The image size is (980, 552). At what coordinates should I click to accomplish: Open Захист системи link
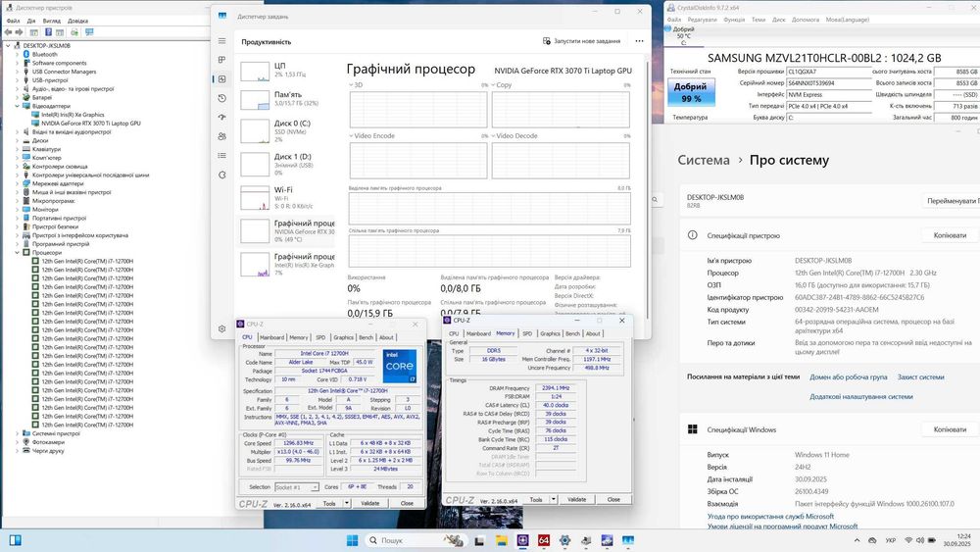click(920, 376)
